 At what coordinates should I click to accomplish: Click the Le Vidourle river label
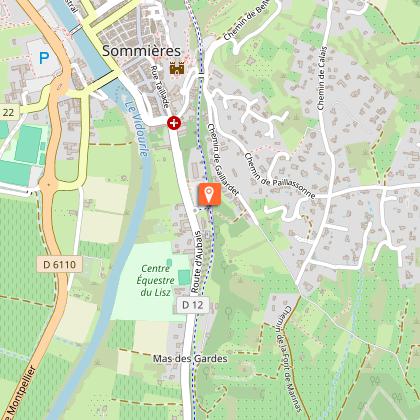pyautogui.click(x=137, y=129)
